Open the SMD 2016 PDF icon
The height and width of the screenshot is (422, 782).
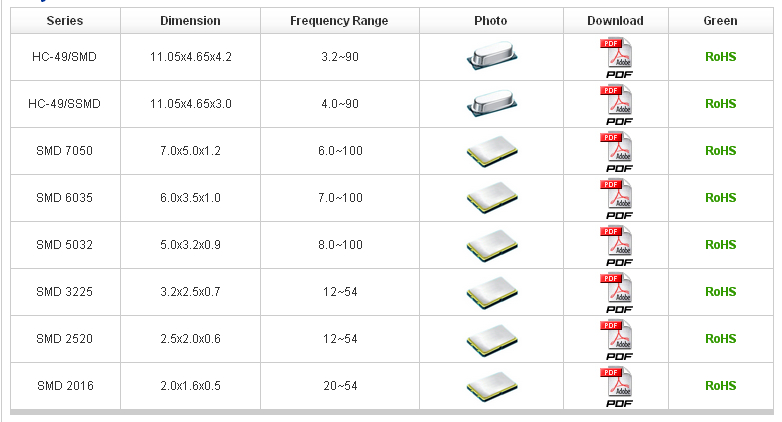(x=617, y=387)
